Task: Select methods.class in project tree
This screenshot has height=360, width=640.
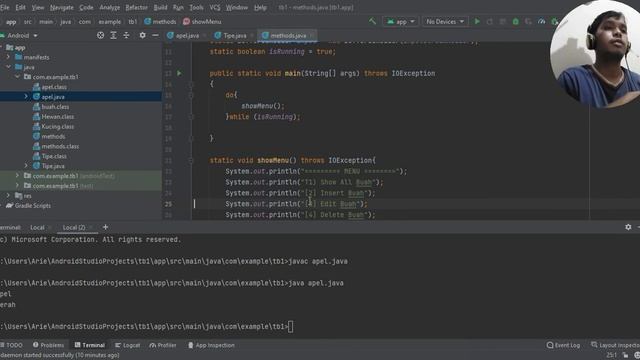Action: [56, 146]
